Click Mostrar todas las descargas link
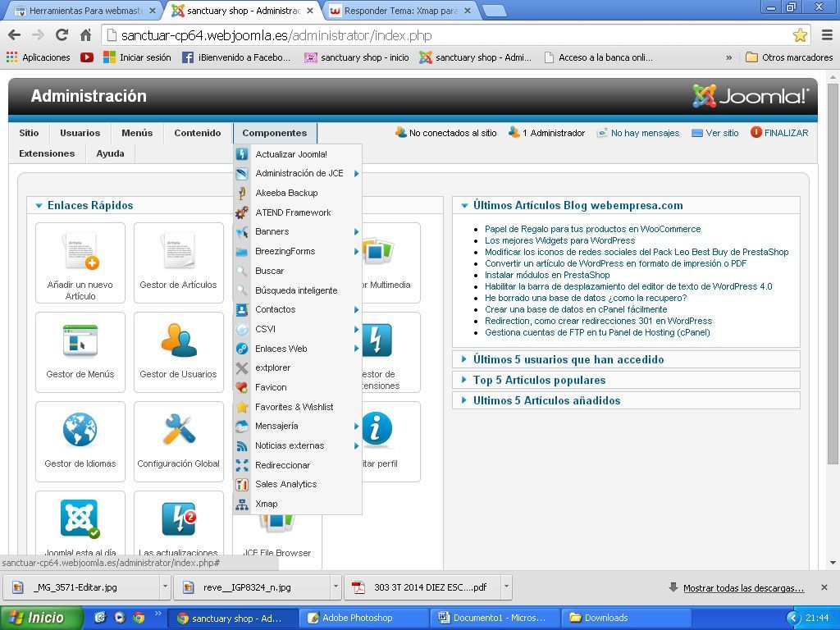 (x=743, y=587)
